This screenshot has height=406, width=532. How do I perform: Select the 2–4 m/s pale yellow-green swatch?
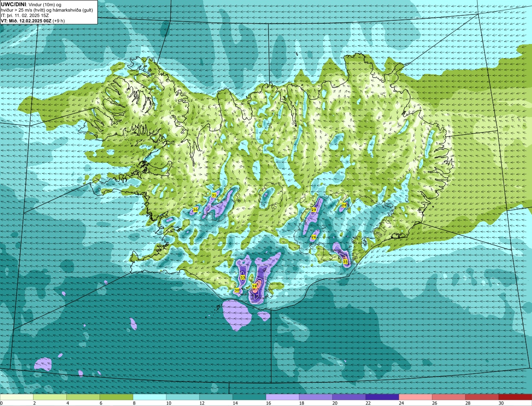coord(50,397)
